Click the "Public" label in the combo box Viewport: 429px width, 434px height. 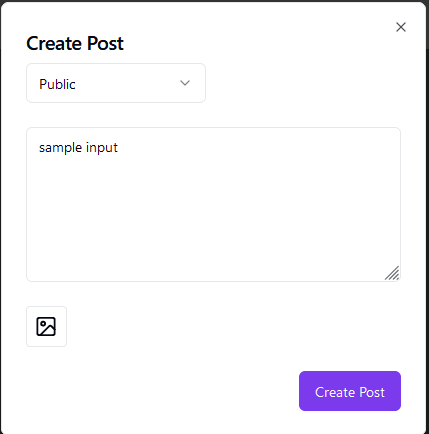[57, 84]
